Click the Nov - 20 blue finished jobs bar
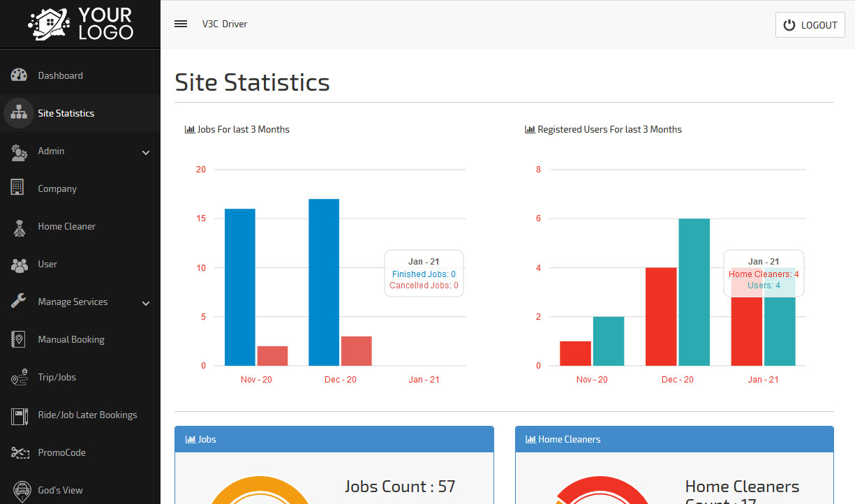The image size is (855, 504). click(x=240, y=287)
